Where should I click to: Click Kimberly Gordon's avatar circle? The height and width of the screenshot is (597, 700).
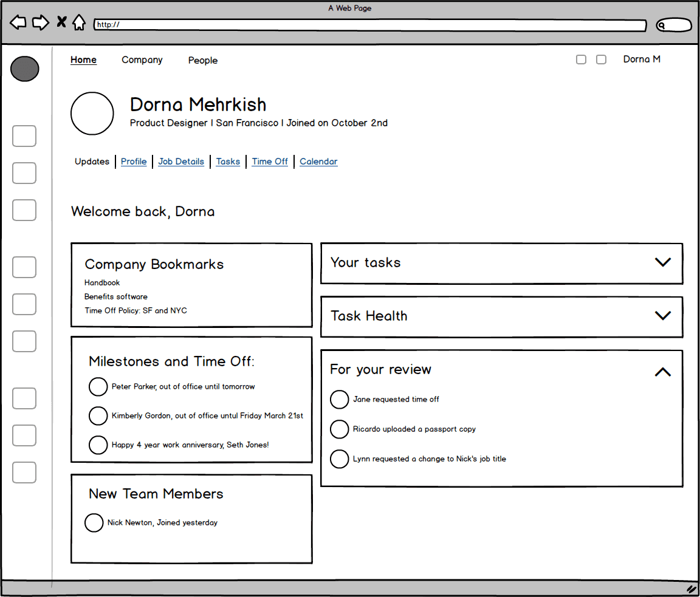pyautogui.click(x=98, y=415)
